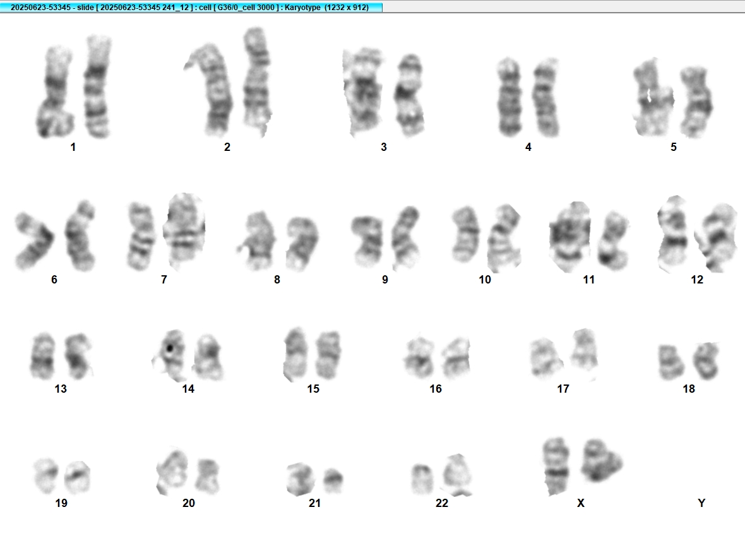Click the chromosome 5 label

click(x=673, y=147)
